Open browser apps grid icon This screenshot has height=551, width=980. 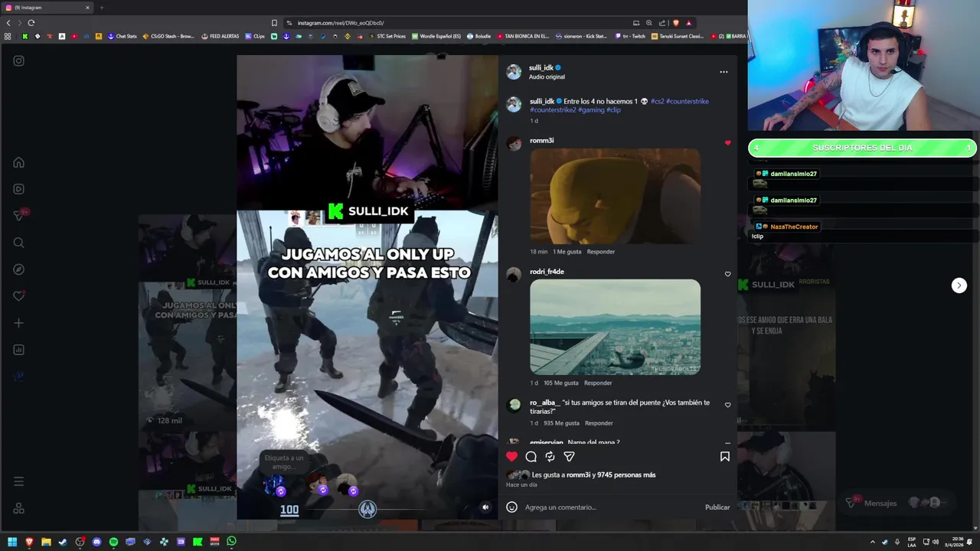click(x=8, y=36)
